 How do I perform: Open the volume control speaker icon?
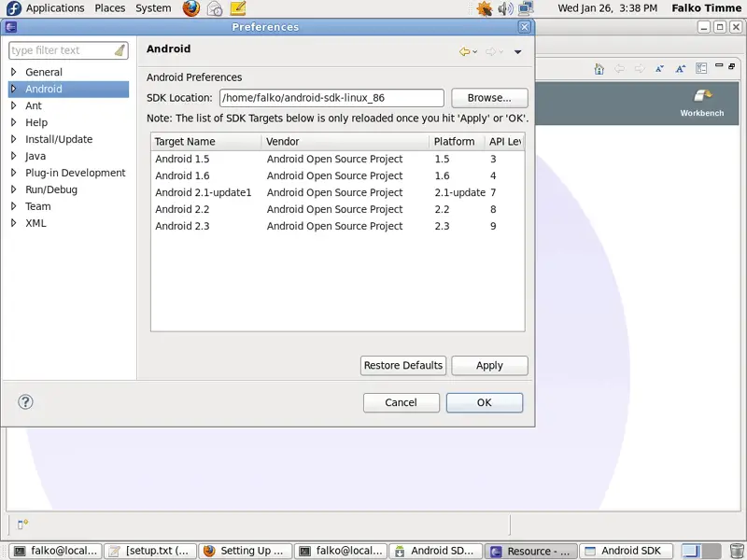505,8
